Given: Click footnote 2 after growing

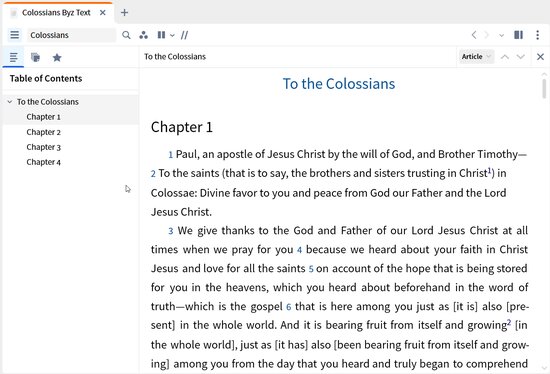Looking at the screenshot, I should click(x=509, y=322).
